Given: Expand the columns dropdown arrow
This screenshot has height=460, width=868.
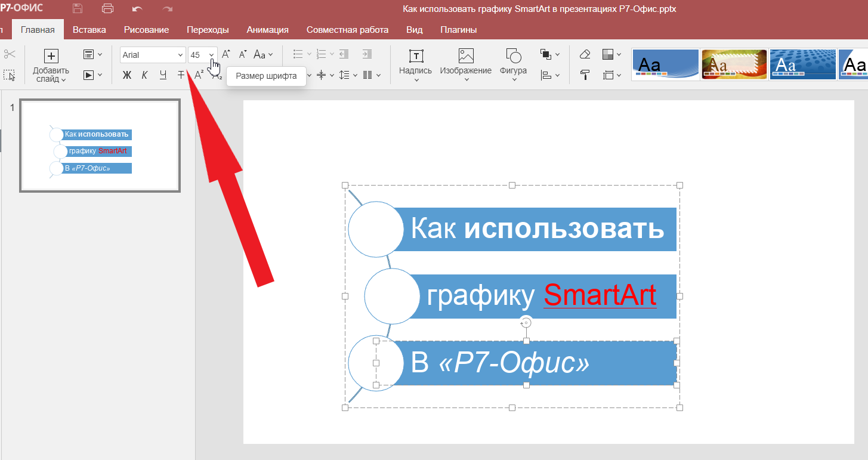Looking at the screenshot, I should coord(378,75).
